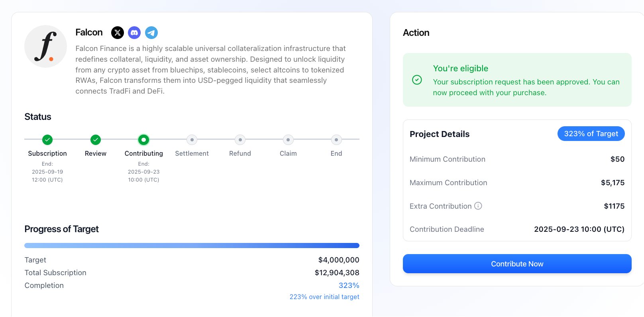The width and height of the screenshot is (644, 317).
Task: Click the 2025-09-23 10:00 (UTC) deadline value
Action: 579,229
